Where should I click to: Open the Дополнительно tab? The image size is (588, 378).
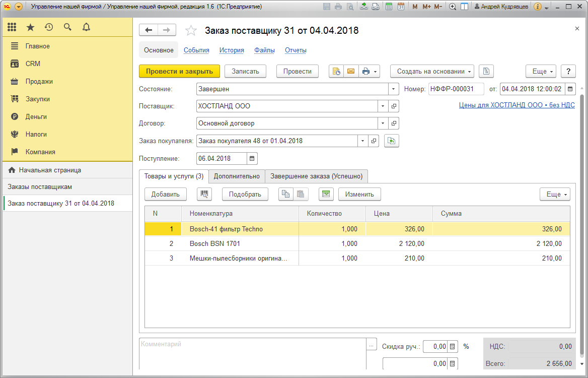(x=237, y=176)
